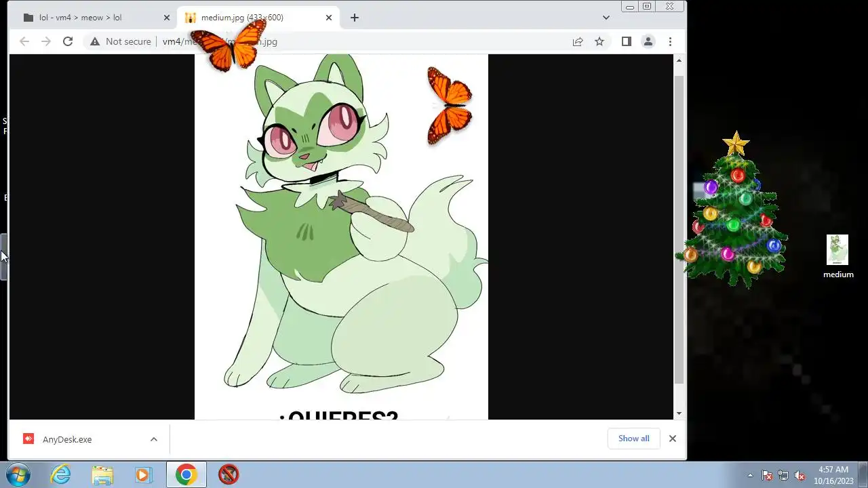Viewport: 868px width, 488px height.
Task: Open Windows Media Player from taskbar
Action: (143, 474)
